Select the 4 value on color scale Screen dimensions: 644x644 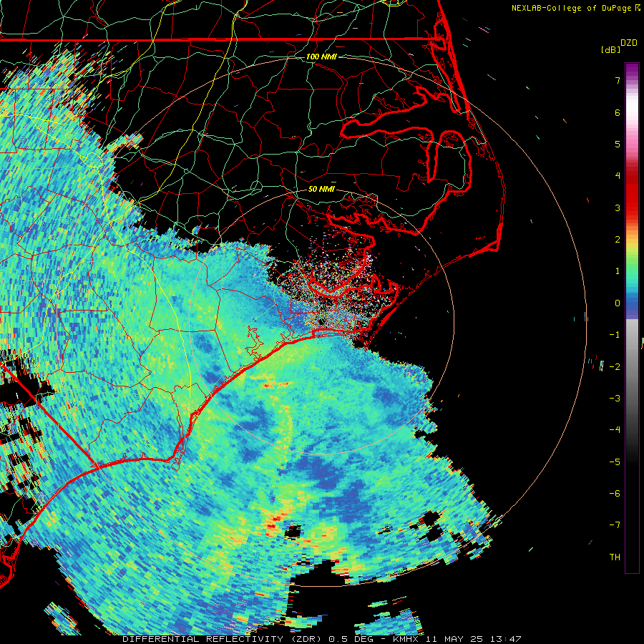click(618, 176)
